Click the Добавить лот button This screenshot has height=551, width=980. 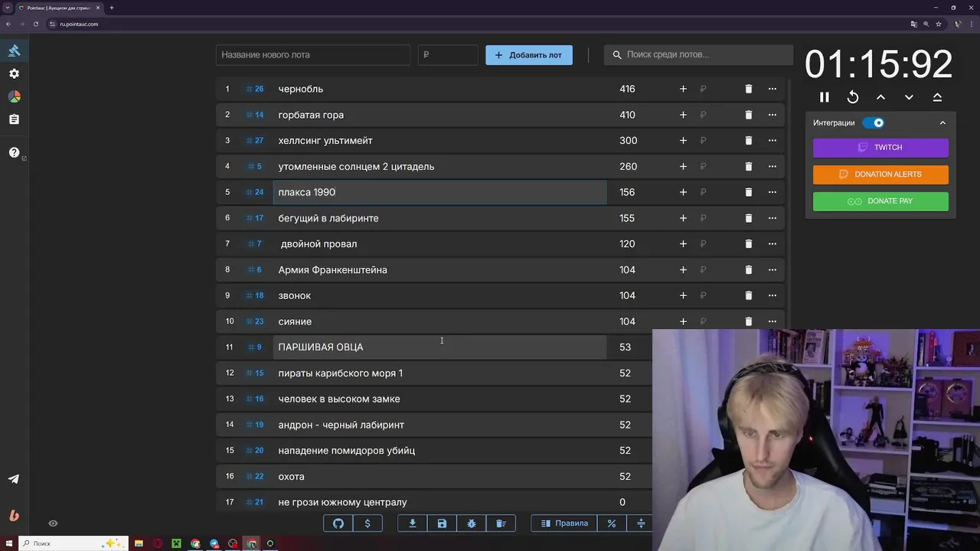(x=529, y=55)
